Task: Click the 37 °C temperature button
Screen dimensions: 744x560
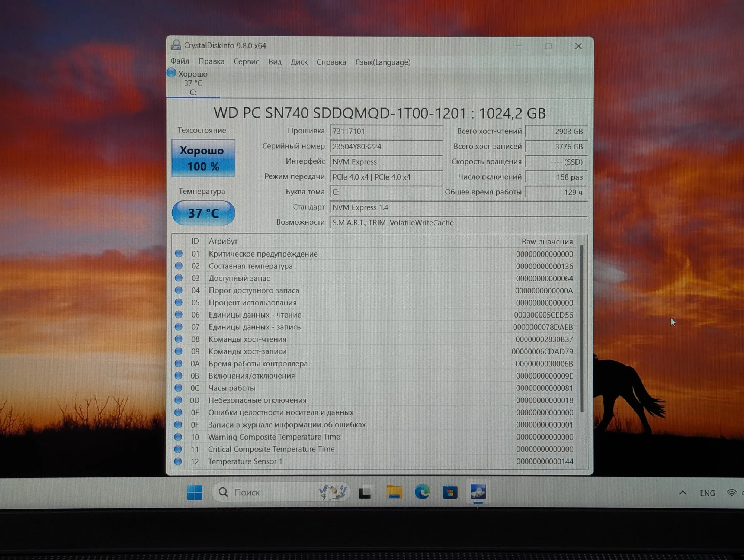Action: pyautogui.click(x=203, y=213)
